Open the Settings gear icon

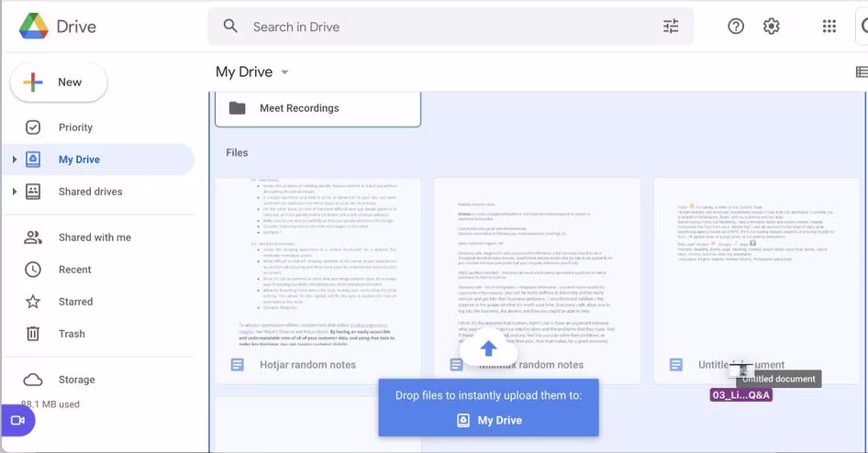point(771,26)
